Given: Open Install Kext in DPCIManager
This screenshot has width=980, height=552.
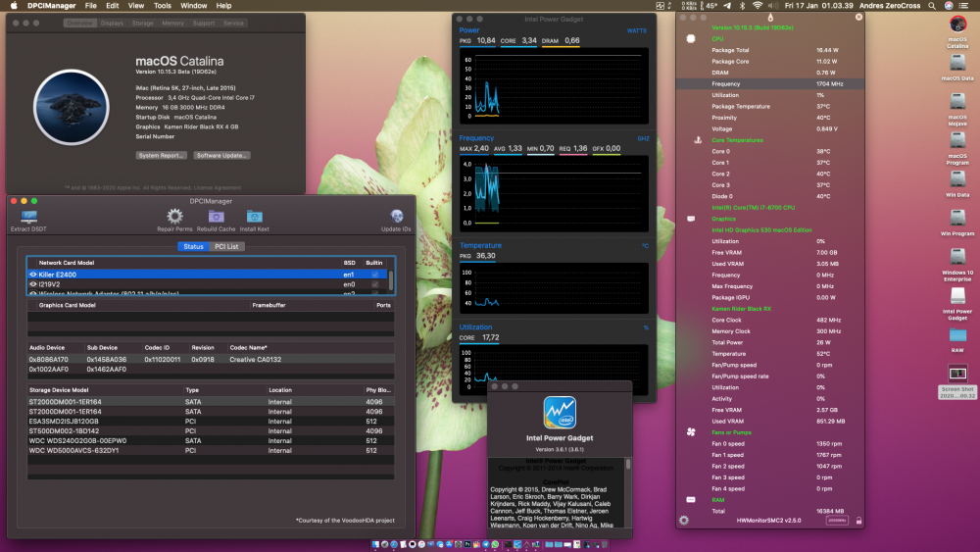Looking at the screenshot, I should pos(255,217).
